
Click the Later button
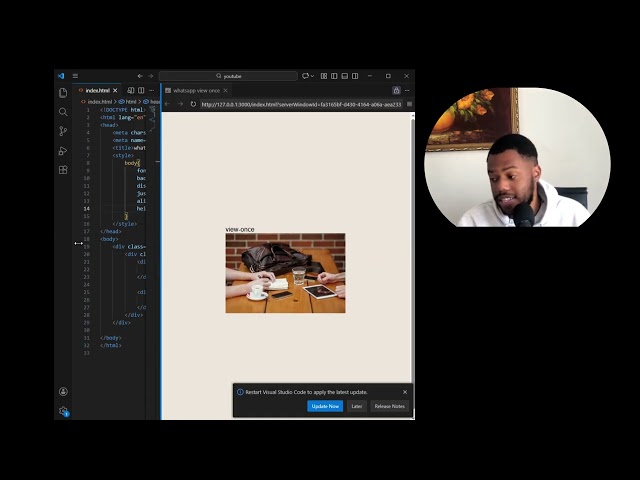(357, 406)
